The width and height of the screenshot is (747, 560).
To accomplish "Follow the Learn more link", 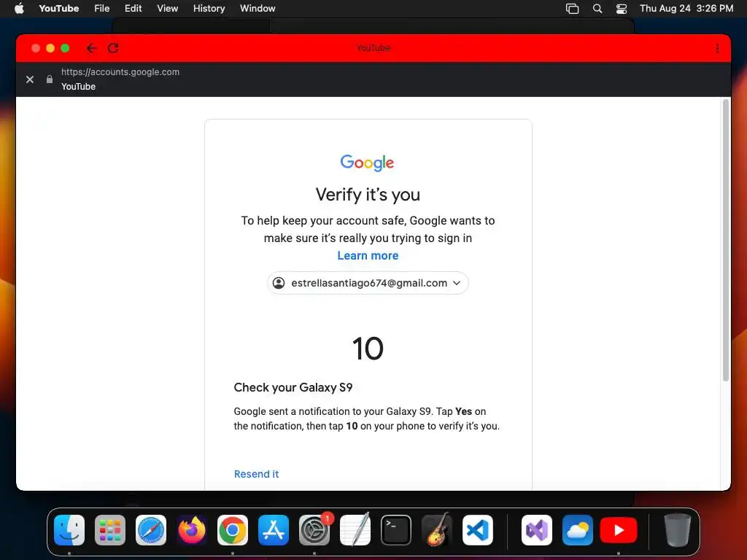I will [x=368, y=256].
